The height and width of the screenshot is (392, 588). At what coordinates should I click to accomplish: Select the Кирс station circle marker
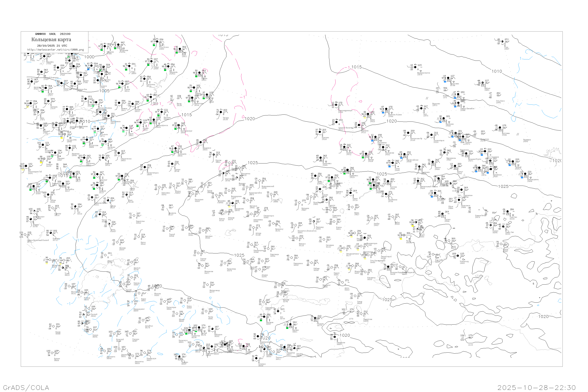(129, 66)
